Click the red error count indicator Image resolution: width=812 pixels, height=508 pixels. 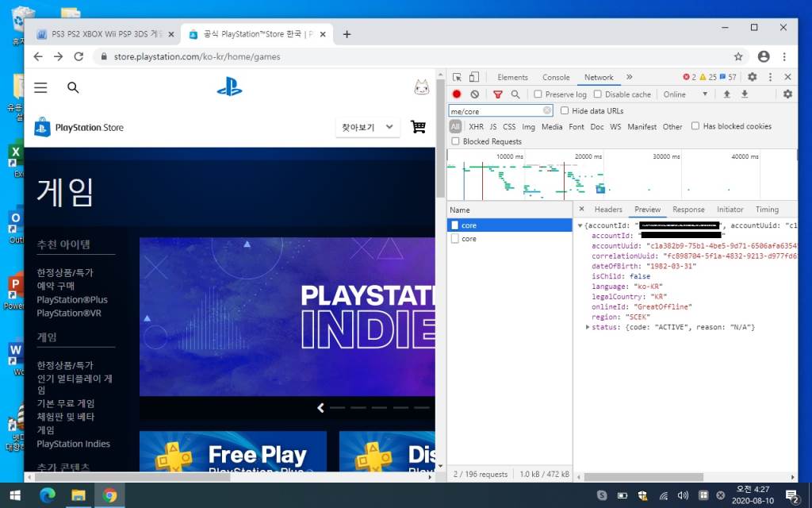click(689, 77)
